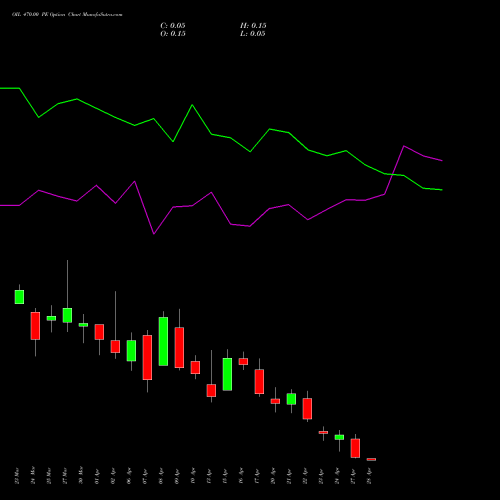Click where green and purple lines cross
The width and height of the screenshot is (500, 500).
click(x=393, y=174)
